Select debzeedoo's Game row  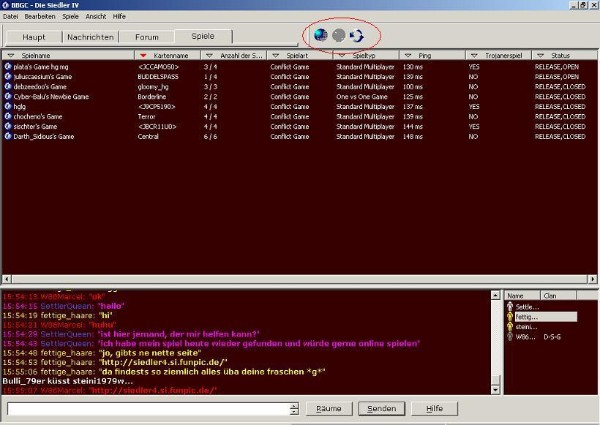tap(299, 86)
